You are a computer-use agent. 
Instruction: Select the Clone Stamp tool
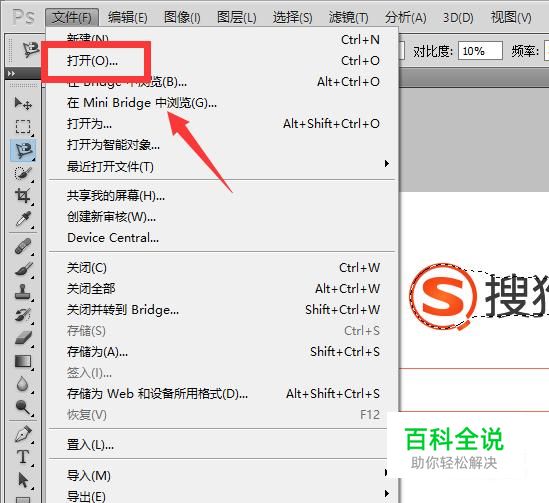pyautogui.click(x=23, y=292)
